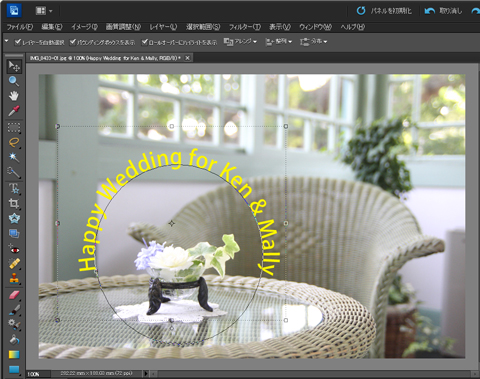Screen dimensions: 480x379
Task: Expand the status bar info arrow
Action: 146,373
